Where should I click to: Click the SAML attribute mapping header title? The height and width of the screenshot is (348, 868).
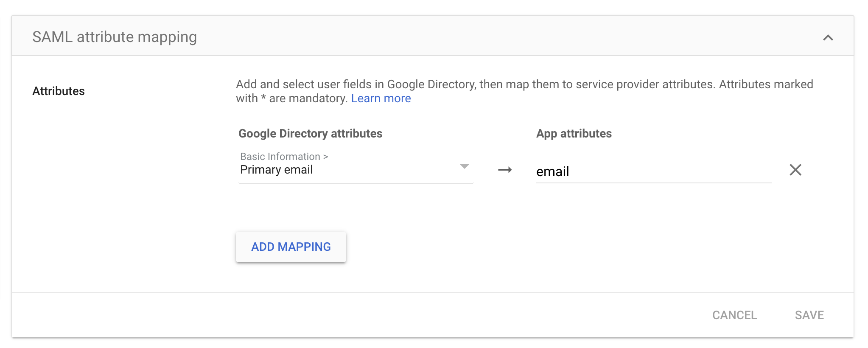(x=115, y=37)
